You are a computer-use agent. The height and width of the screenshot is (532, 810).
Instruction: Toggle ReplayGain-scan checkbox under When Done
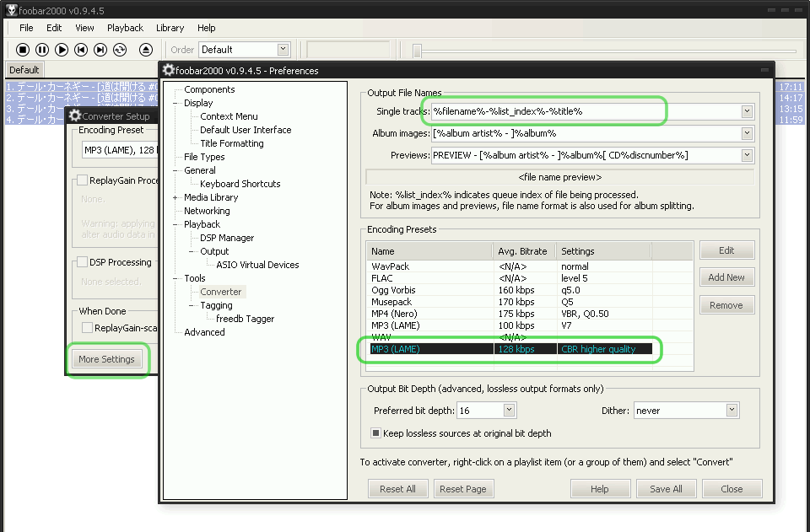coord(87,328)
